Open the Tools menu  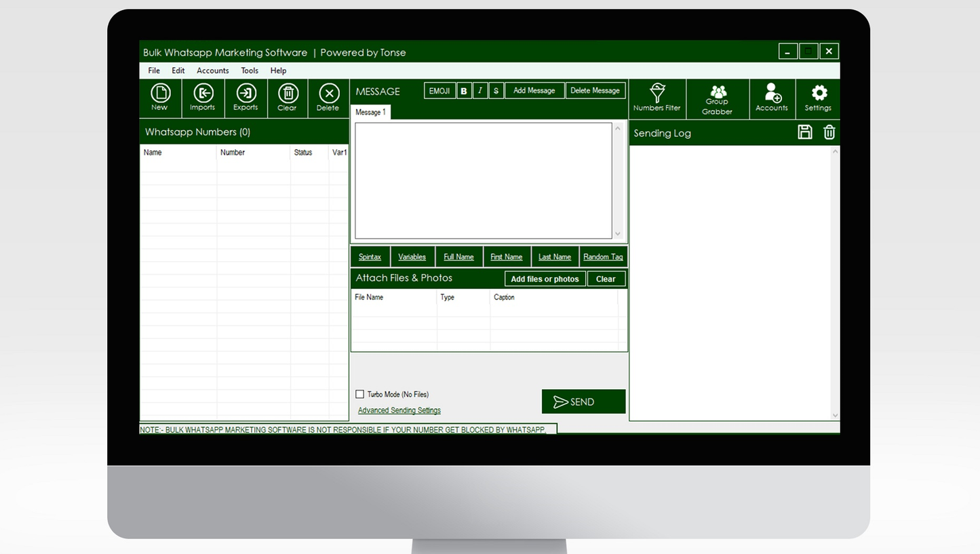250,71
